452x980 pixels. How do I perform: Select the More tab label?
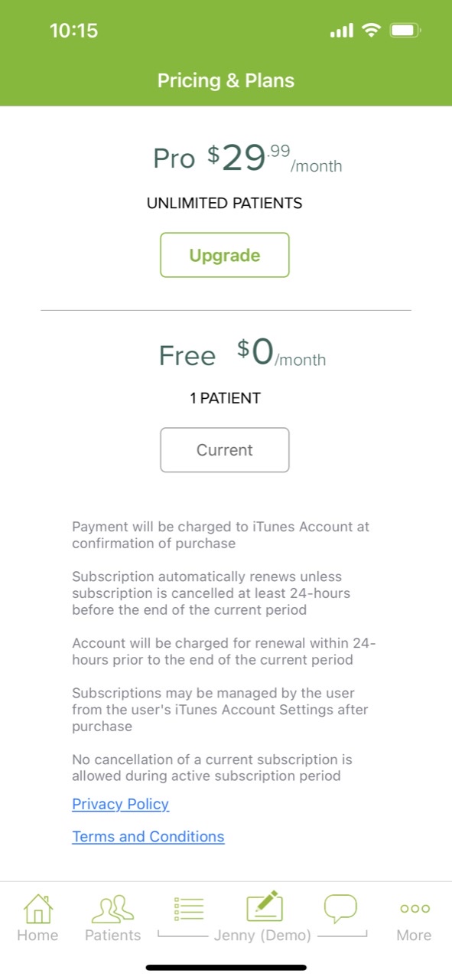(414, 936)
